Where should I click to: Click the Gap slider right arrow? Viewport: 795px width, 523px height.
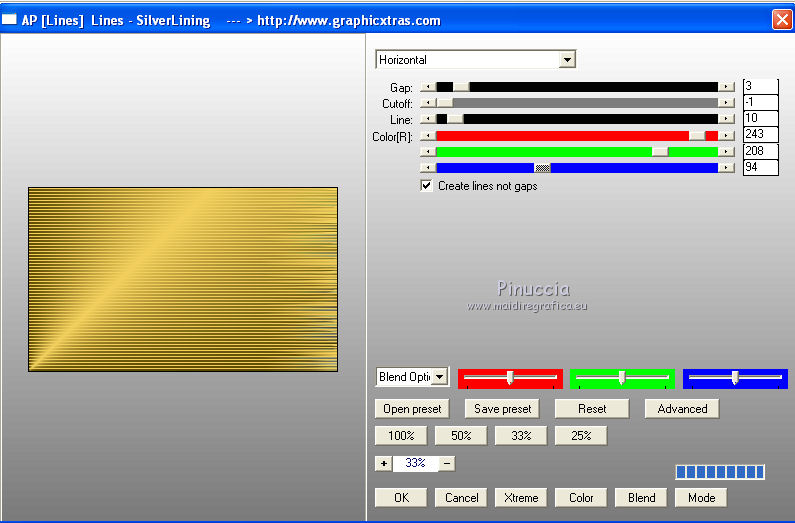pos(727,87)
